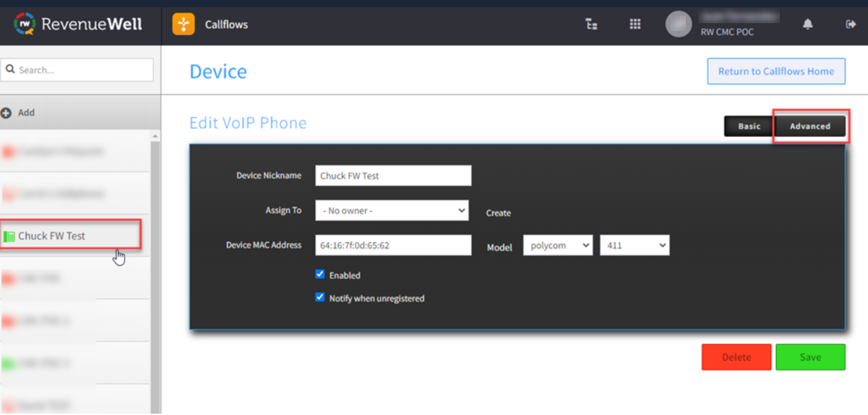The height and width of the screenshot is (415, 868).
Task: Toggle the Enabled checkbox
Action: pyautogui.click(x=320, y=275)
